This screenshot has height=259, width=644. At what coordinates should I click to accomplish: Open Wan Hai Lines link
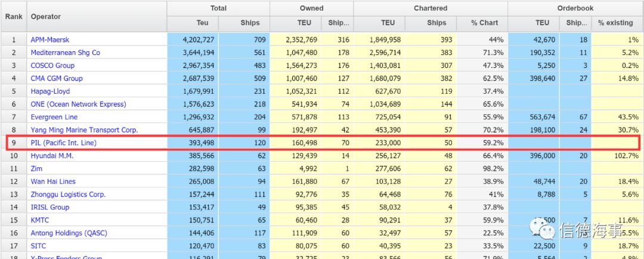click(53, 181)
